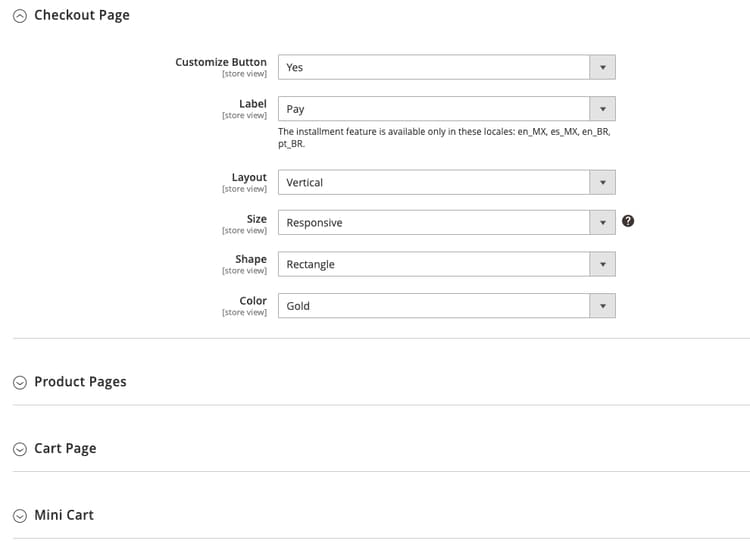Expand the Product Pages section
The width and height of the screenshot is (750, 550).
click(80, 382)
